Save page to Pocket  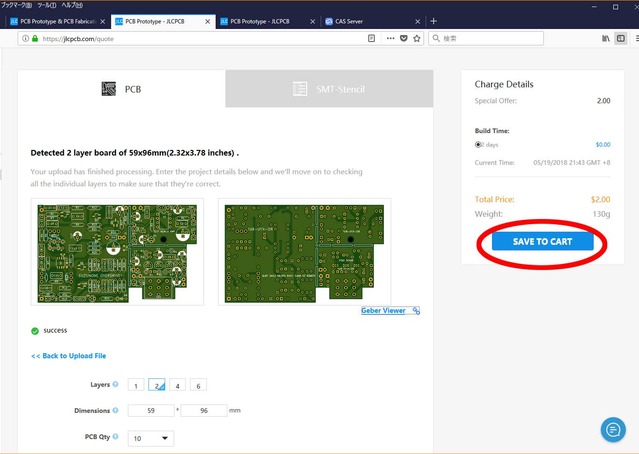(403, 38)
